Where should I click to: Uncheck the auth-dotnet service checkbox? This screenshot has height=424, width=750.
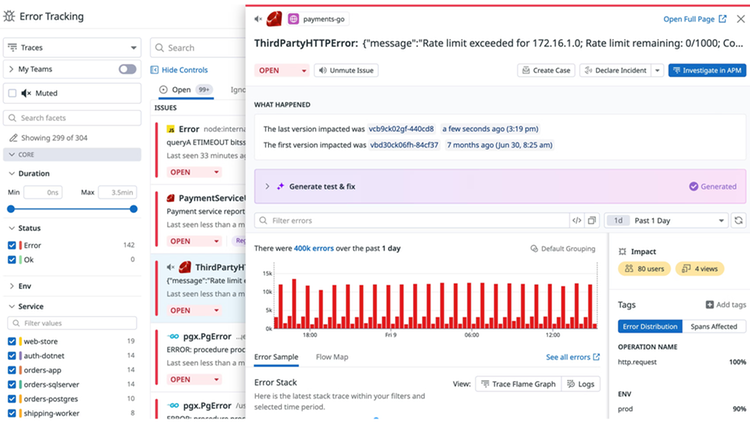tap(12, 356)
